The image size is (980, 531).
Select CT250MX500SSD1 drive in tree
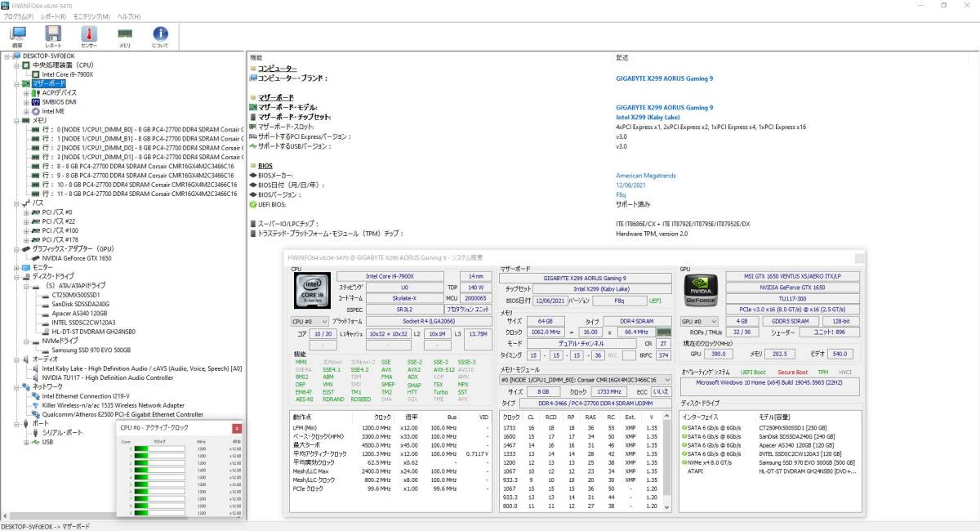(x=75, y=295)
